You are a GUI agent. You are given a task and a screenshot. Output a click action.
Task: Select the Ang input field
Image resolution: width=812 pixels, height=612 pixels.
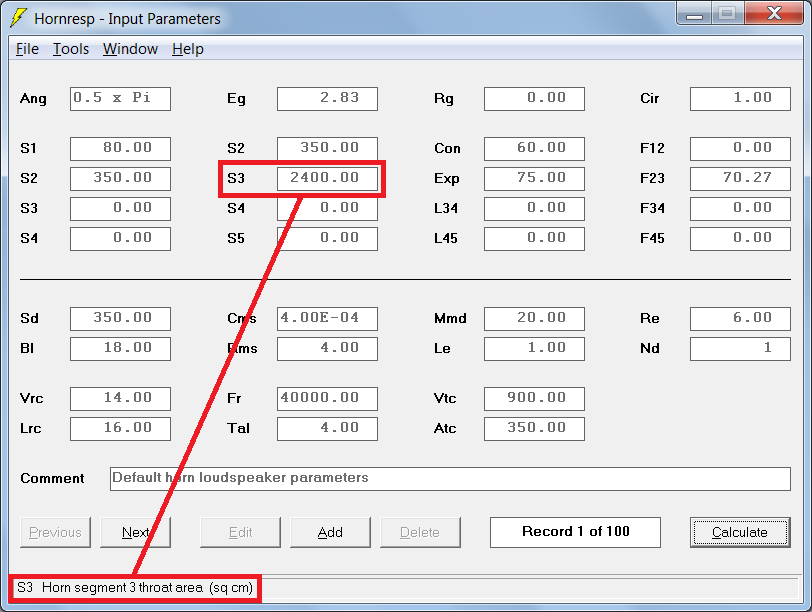(x=120, y=99)
